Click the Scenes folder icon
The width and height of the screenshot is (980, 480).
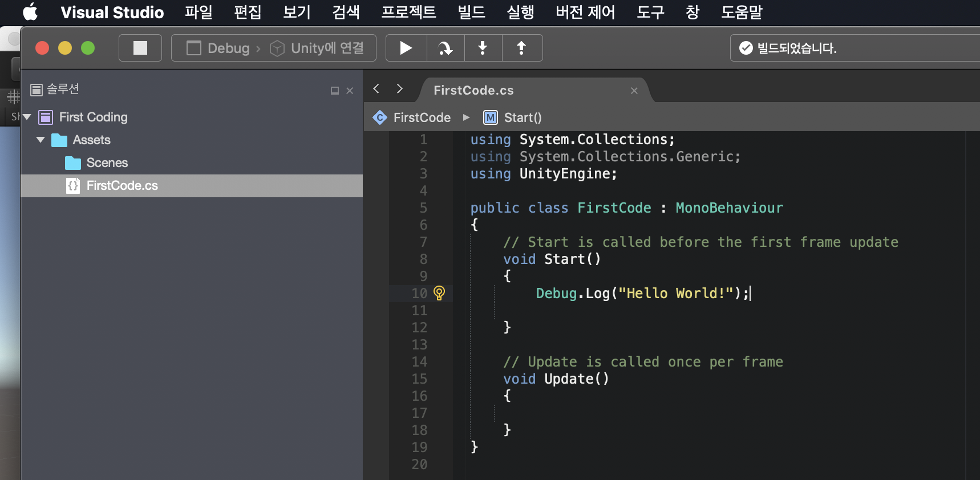click(72, 163)
